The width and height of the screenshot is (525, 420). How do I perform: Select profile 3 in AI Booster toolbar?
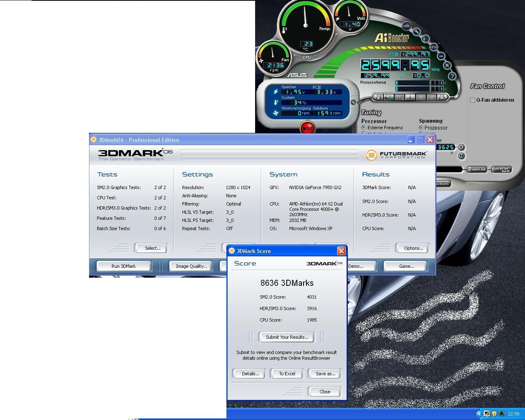tap(431, 97)
